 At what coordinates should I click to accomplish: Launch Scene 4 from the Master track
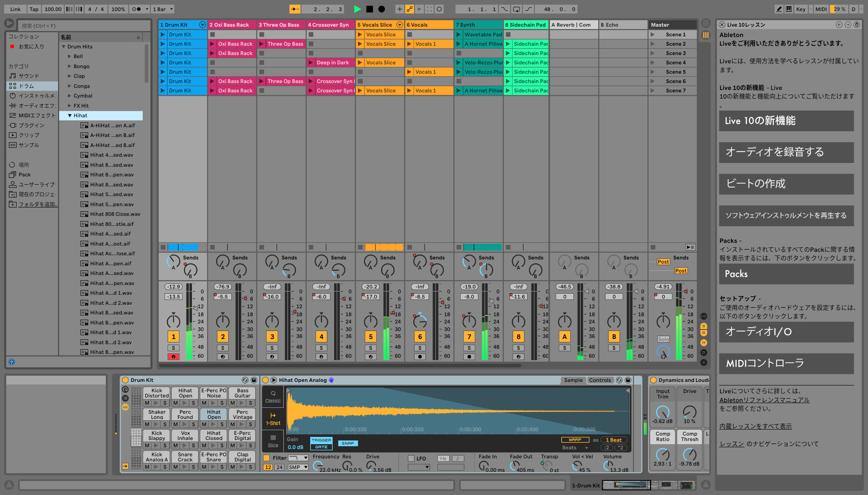coord(653,63)
